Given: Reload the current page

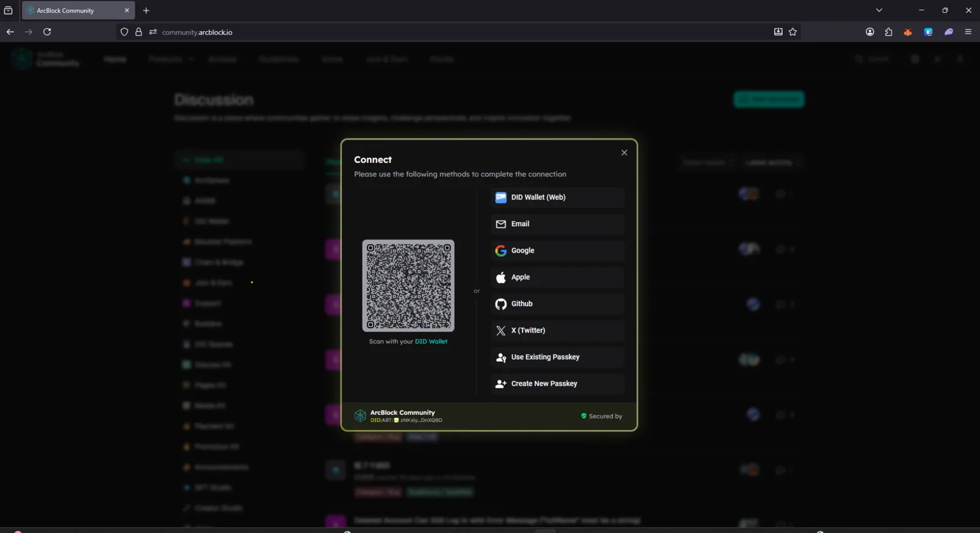Looking at the screenshot, I should click(x=47, y=32).
